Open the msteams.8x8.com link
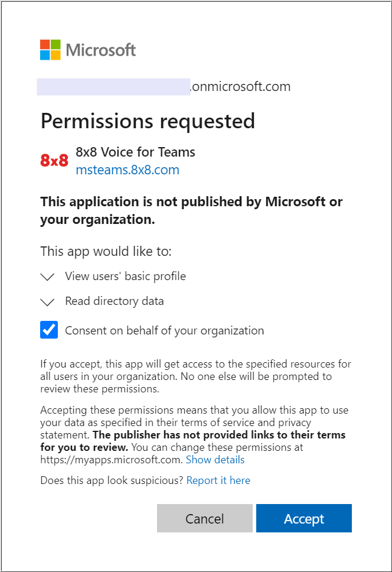The image size is (392, 572). 128,170
